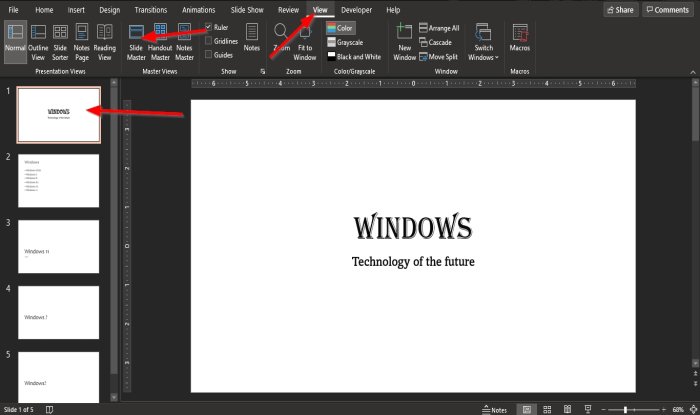Select slide 3 thumbnail Windows 11
The image size is (700, 415).
coord(58,246)
